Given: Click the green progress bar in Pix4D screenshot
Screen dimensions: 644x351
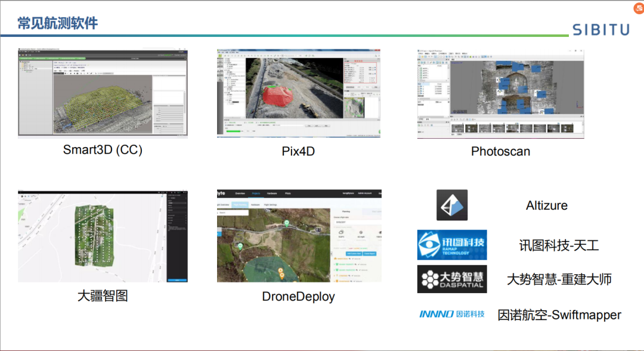Looking at the screenshot, I should [233, 131].
